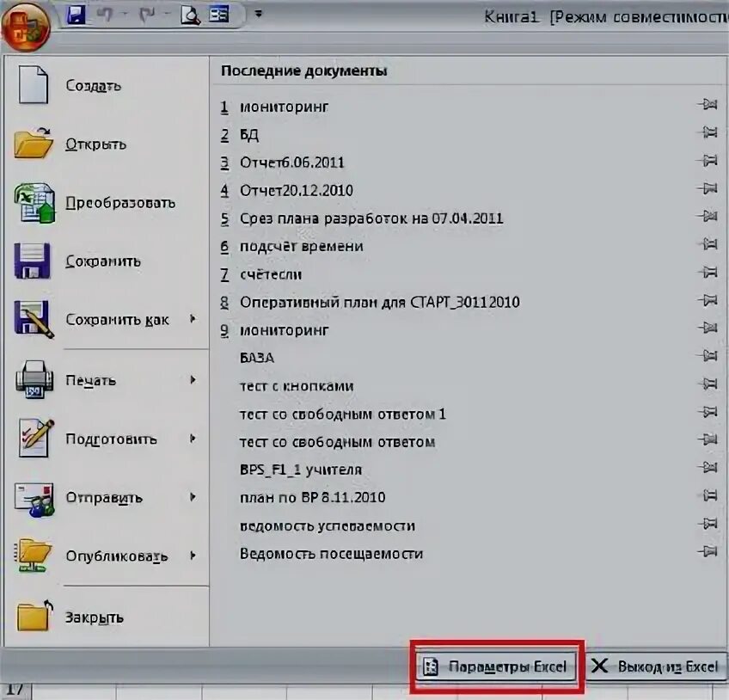Click the checklist pencil icon for Подготовить
The width and height of the screenshot is (729, 700).
pyautogui.click(x=36, y=438)
